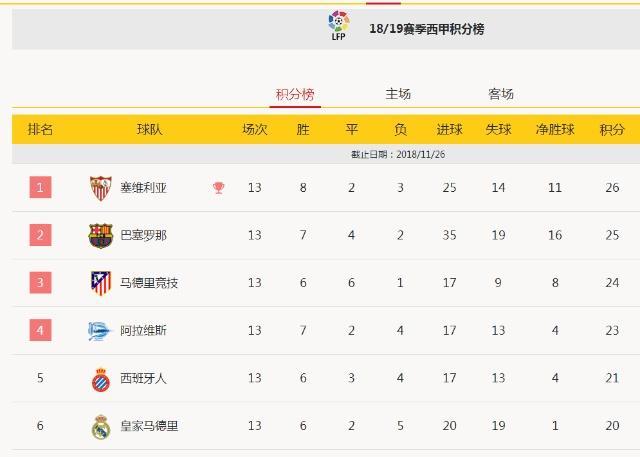Click the red rank 4 badge
The height and width of the screenshot is (457, 640).
40,330
